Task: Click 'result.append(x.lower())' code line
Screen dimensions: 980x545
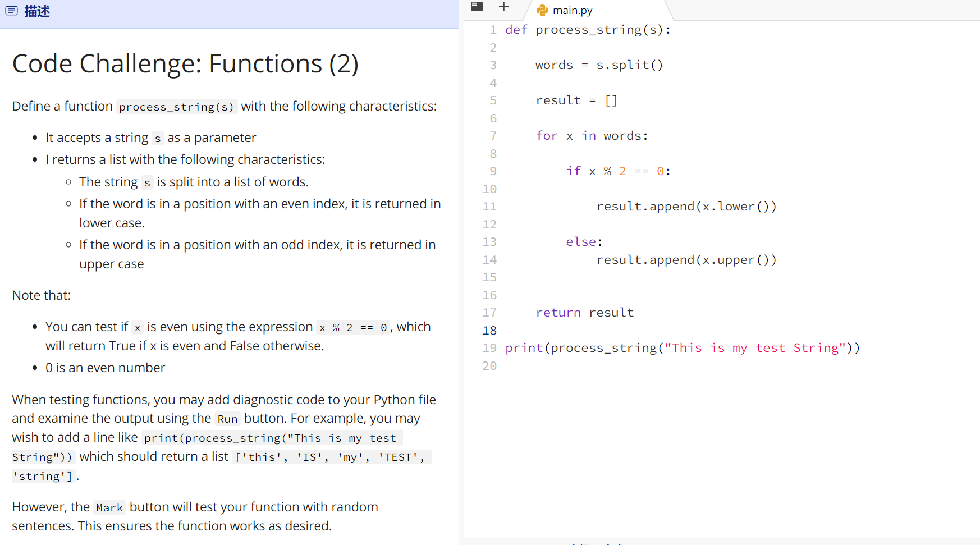Action: tap(686, 207)
